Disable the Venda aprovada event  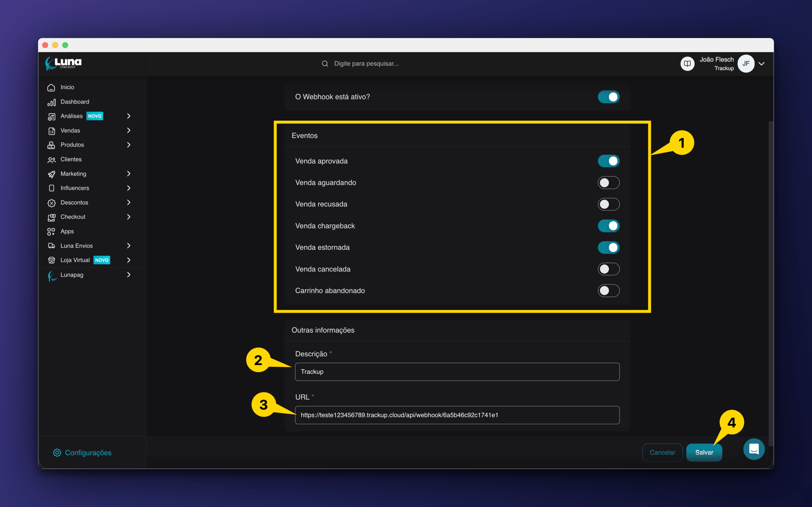point(608,161)
